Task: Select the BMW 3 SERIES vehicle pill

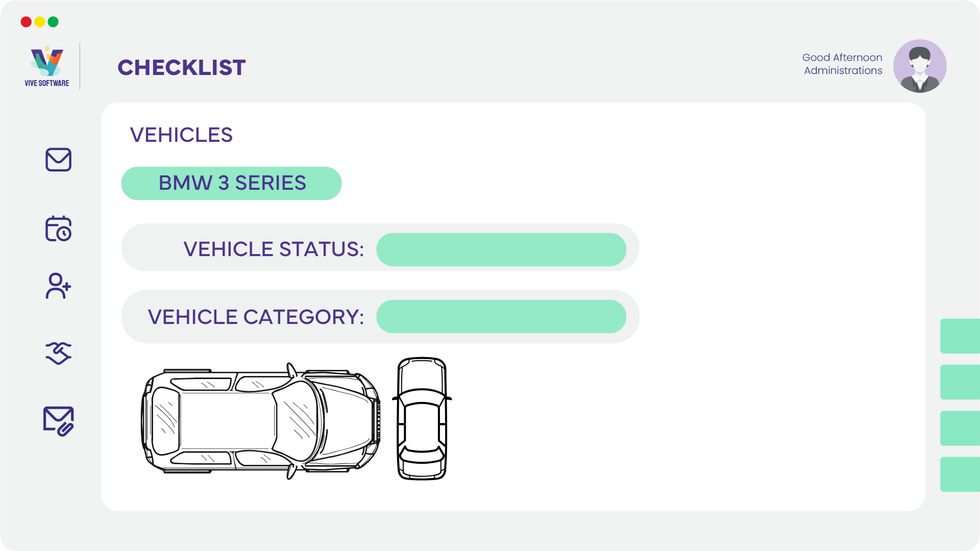Action: pos(231,183)
